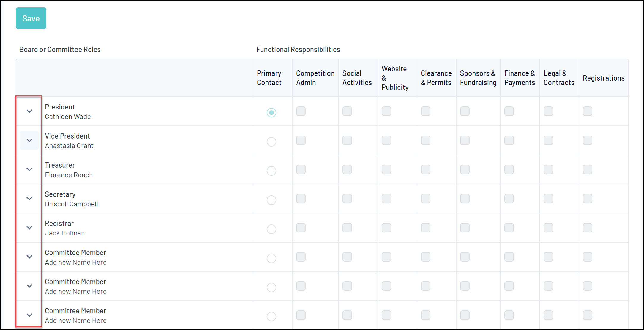644x330 pixels.
Task: Enable Clearance & Permits for Registrar
Action: click(x=425, y=228)
